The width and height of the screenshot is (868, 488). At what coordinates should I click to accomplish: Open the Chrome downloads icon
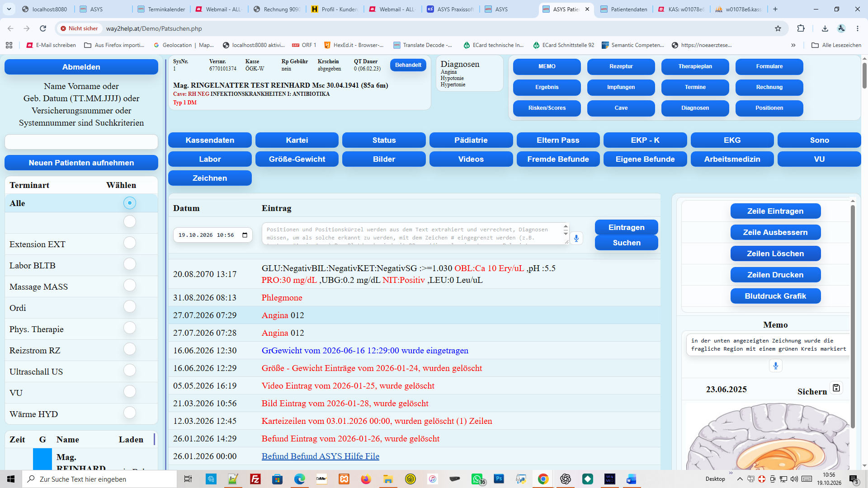[825, 28]
